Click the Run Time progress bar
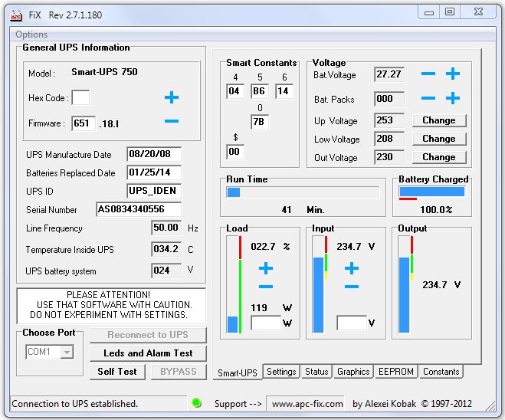 click(x=302, y=192)
